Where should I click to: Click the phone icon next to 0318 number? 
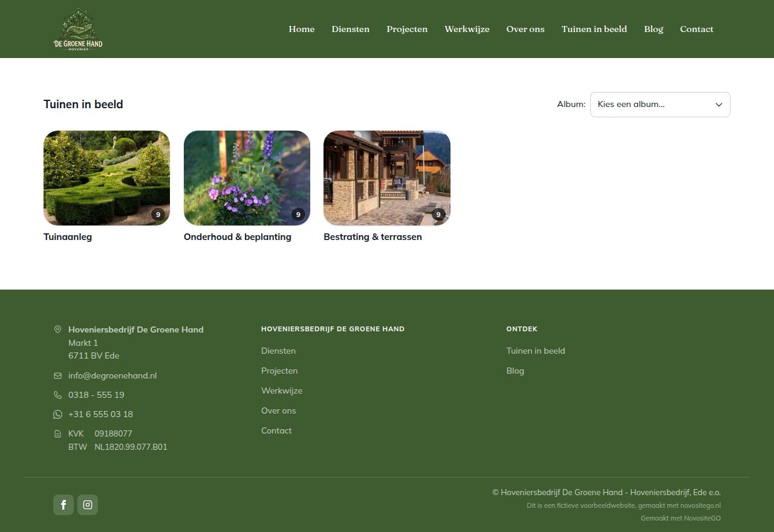(x=58, y=395)
